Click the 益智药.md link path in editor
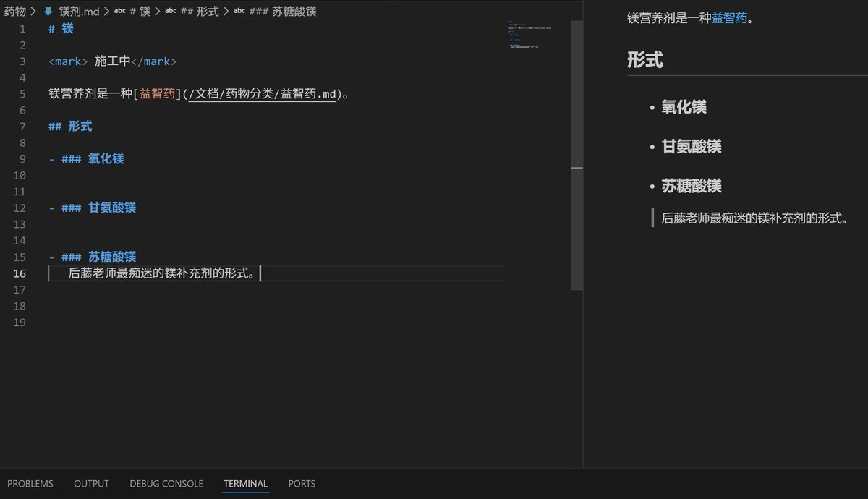This screenshot has width=868, height=499. point(261,94)
